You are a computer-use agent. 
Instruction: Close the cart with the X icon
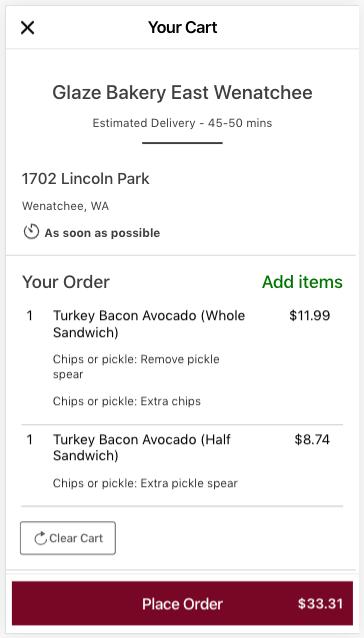coord(27,28)
